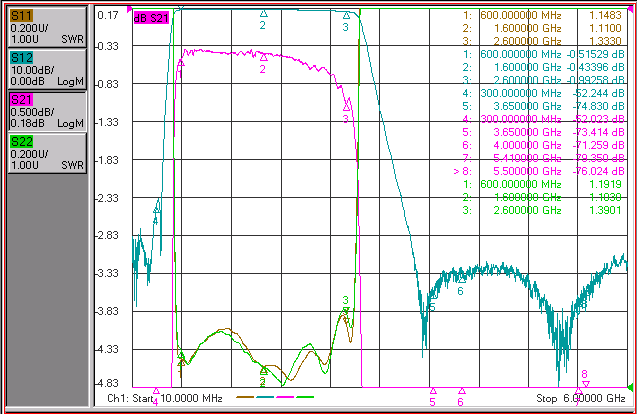Click the Stop 6.00000 GHz frequency field
Image resolution: width=637 pixels, height=414 pixels.
click(x=581, y=398)
